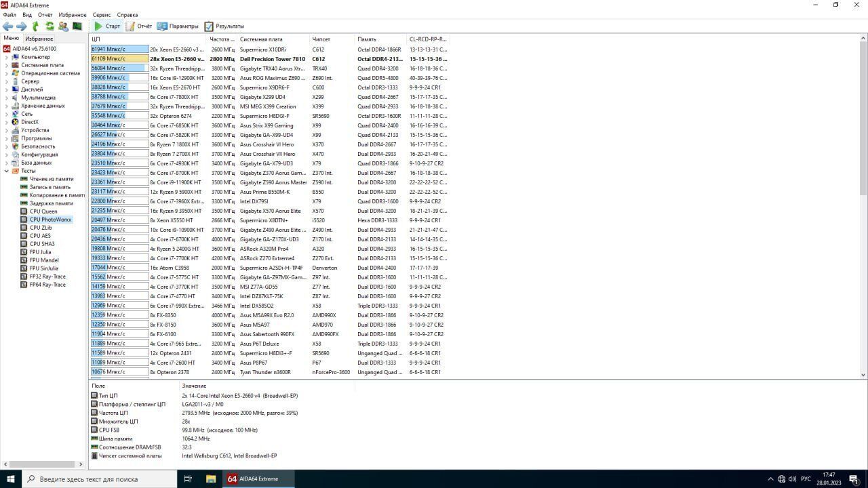Click the blue Back arrow icon
Image resolution: width=868 pixels, height=488 pixels.
tap(7, 26)
